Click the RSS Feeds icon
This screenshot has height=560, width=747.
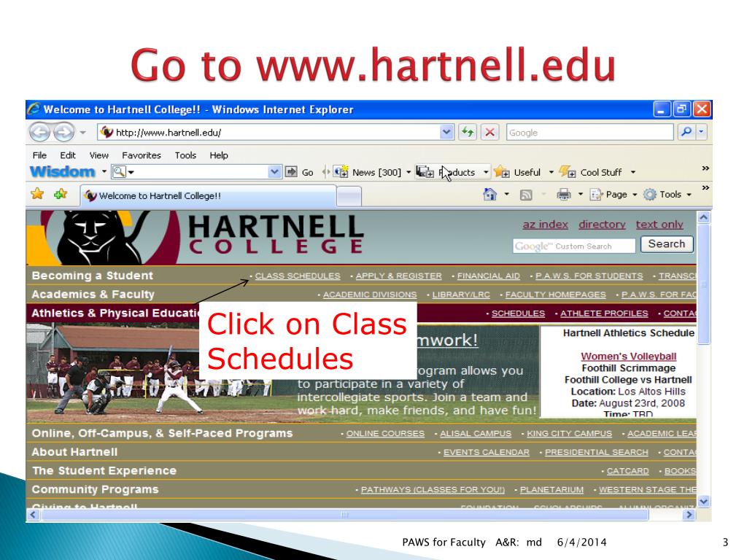[526, 195]
